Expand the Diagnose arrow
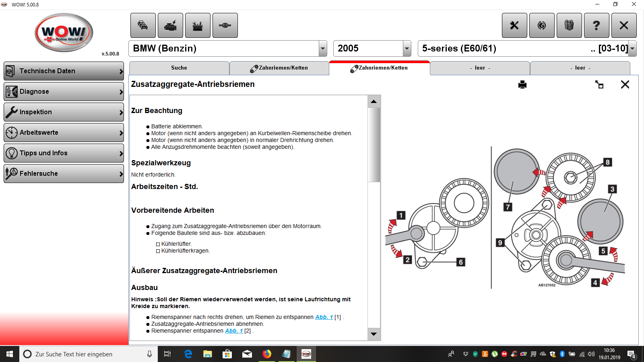The image size is (644, 362). (x=121, y=92)
